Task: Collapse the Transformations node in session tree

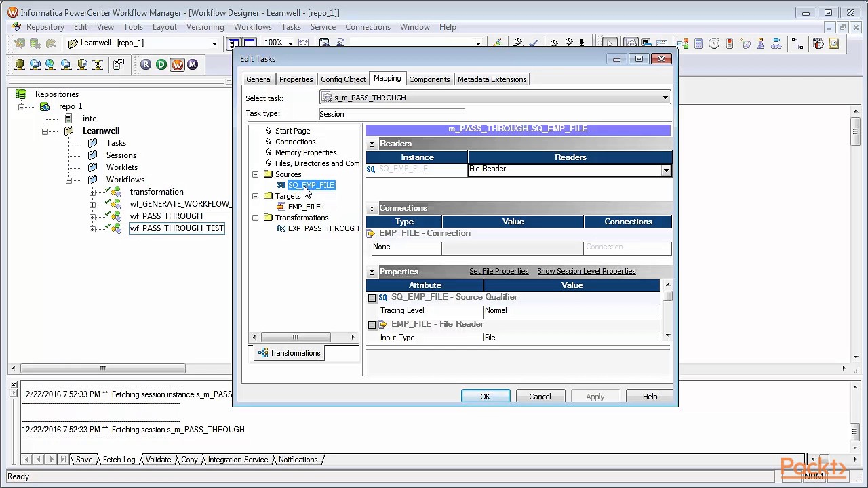Action: pyautogui.click(x=255, y=218)
